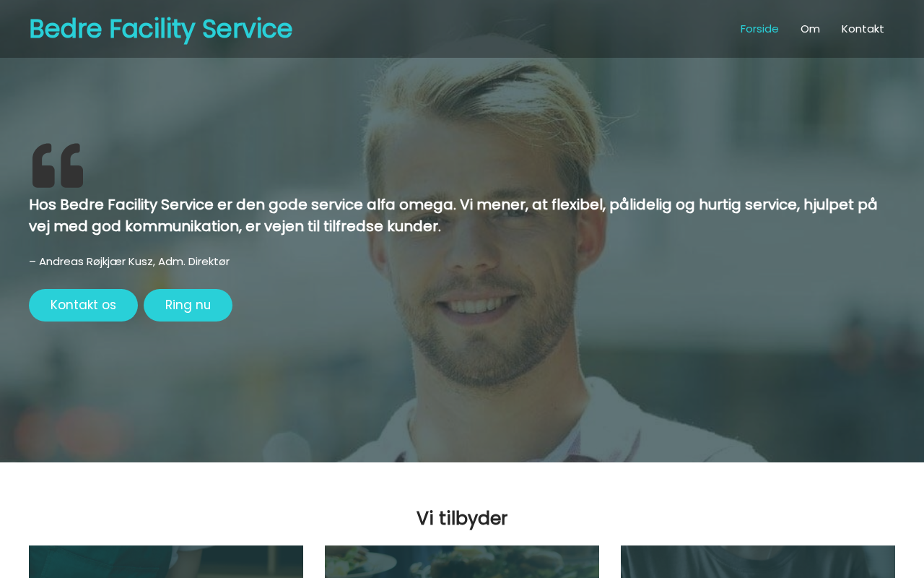Select the Kontakt os button
Image resolution: width=924 pixels, height=578 pixels.
click(x=83, y=305)
